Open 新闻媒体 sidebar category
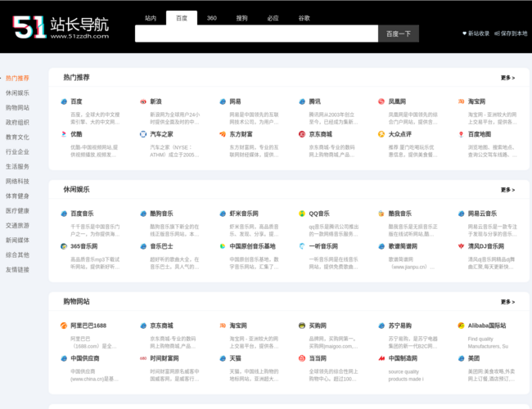Screen dimensions: 532x409 17,240
